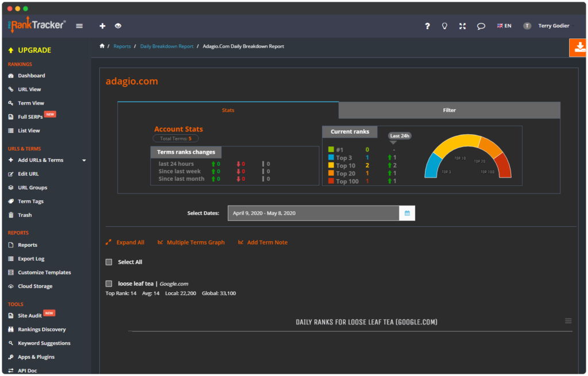Click the API Doc arrows icon
This screenshot has width=588, height=376.
pos(11,371)
